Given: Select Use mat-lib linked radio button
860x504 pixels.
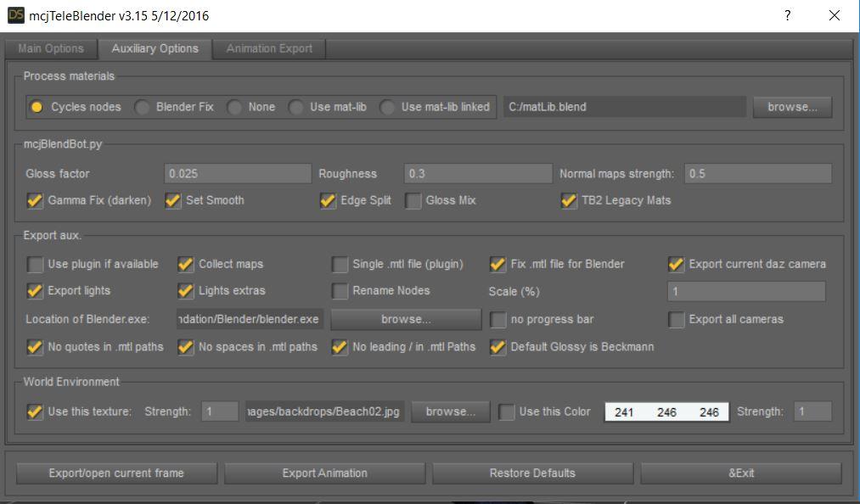Looking at the screenshot, I should [387, 107].
